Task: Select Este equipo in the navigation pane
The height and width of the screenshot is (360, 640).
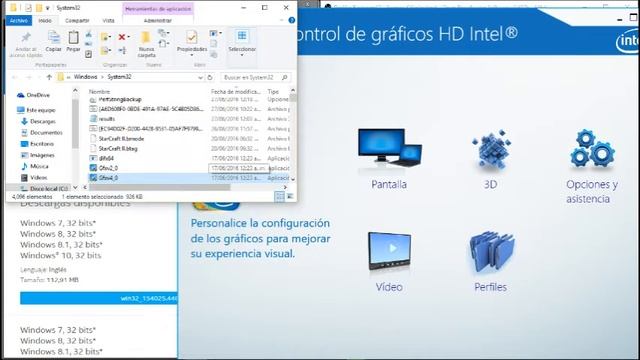Action: click(36, 110)
